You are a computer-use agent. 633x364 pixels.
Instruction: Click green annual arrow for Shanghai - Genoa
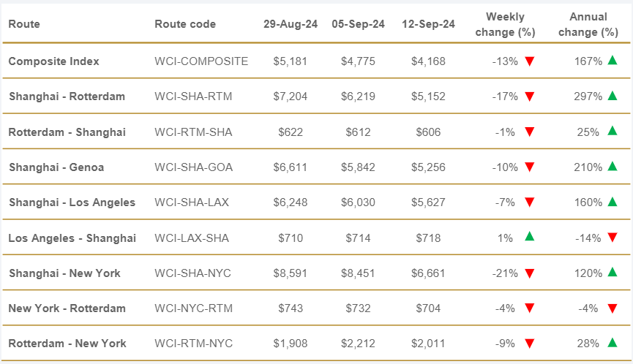pyautogui.click(x=612, y=167)
